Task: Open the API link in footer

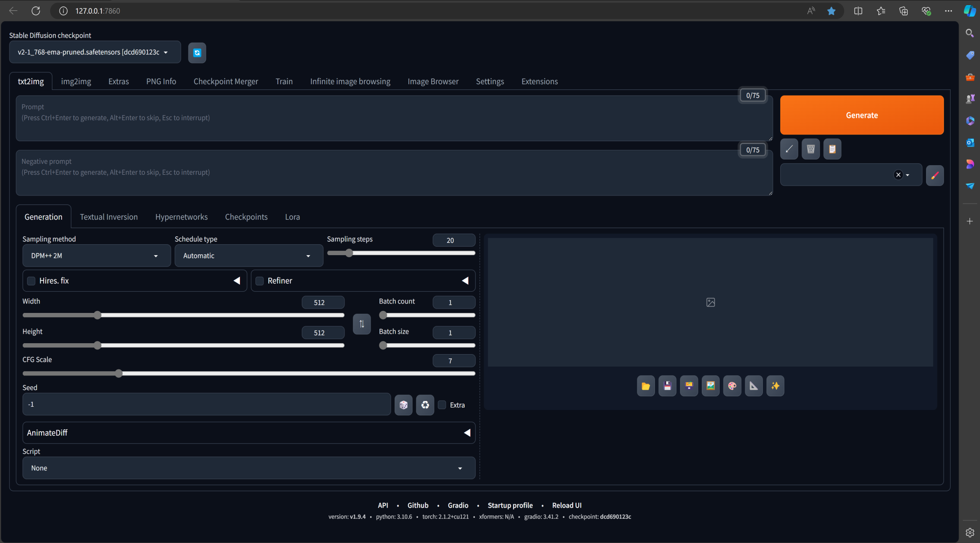Action: (383, 505)
